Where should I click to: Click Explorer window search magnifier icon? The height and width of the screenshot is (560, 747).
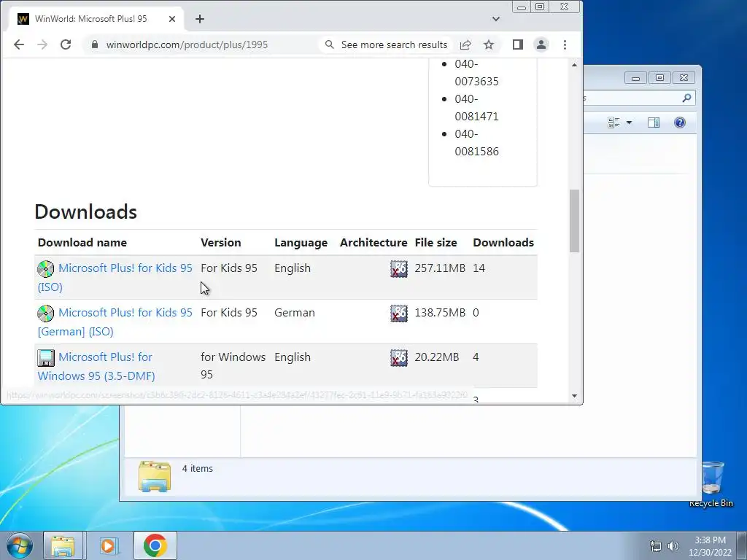pyautogui.click(x=686, y=98)
